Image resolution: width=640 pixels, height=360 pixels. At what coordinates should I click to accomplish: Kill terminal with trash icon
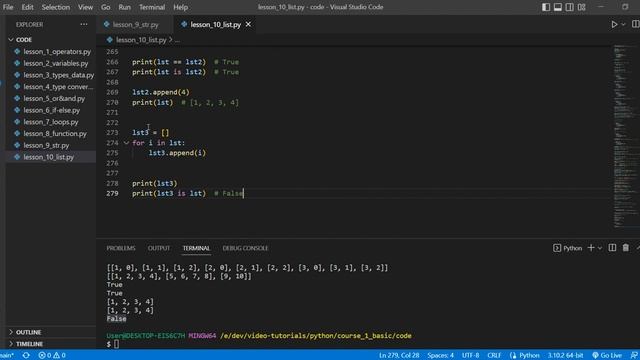point(626,248)
